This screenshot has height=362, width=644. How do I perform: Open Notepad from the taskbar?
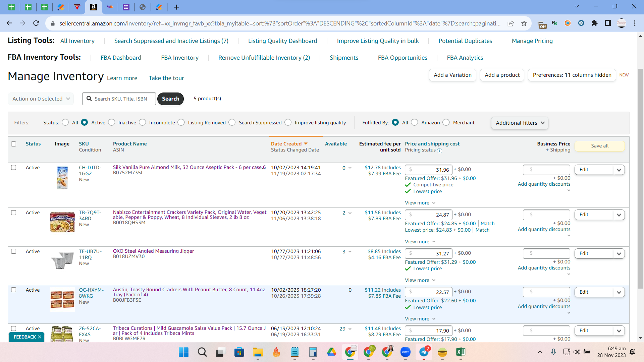click(294, 352)
